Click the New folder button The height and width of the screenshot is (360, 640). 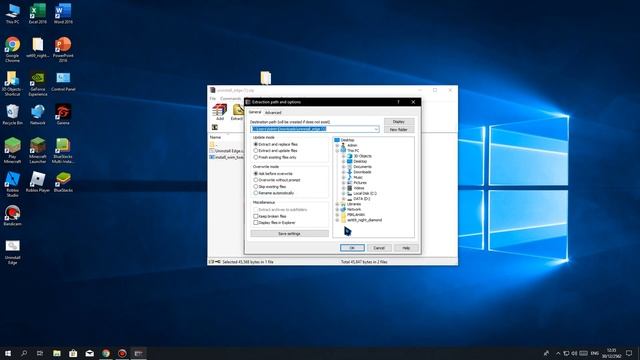click(399, 129)
